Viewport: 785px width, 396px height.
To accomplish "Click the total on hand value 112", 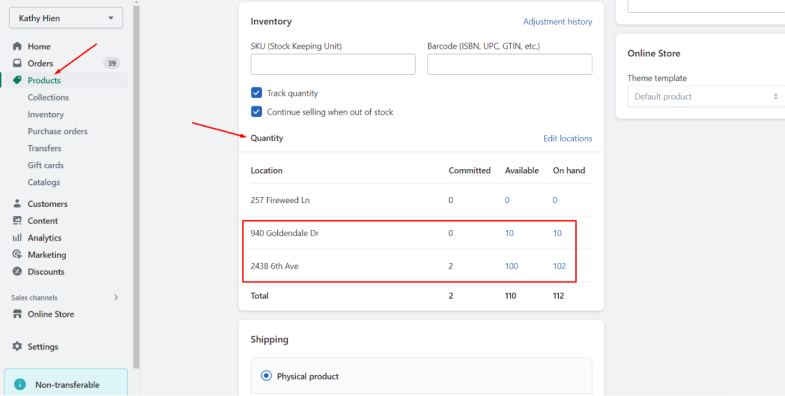I will tap(558, 296).
